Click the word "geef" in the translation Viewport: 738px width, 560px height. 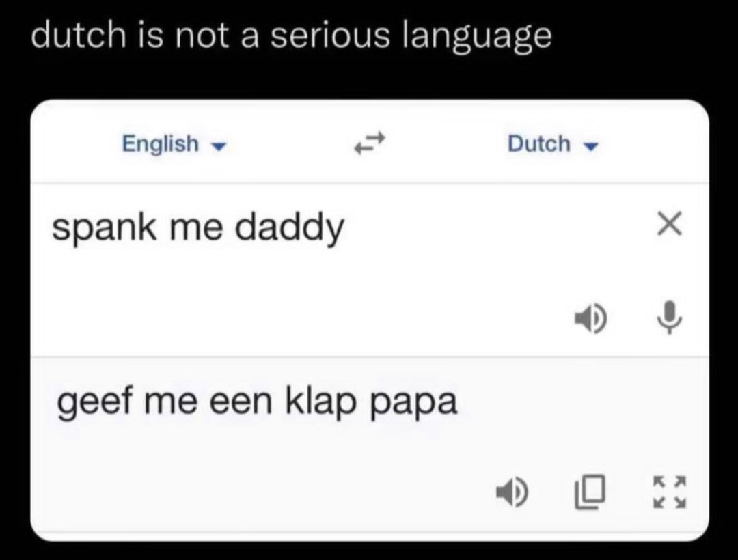[x=85, y=403]
